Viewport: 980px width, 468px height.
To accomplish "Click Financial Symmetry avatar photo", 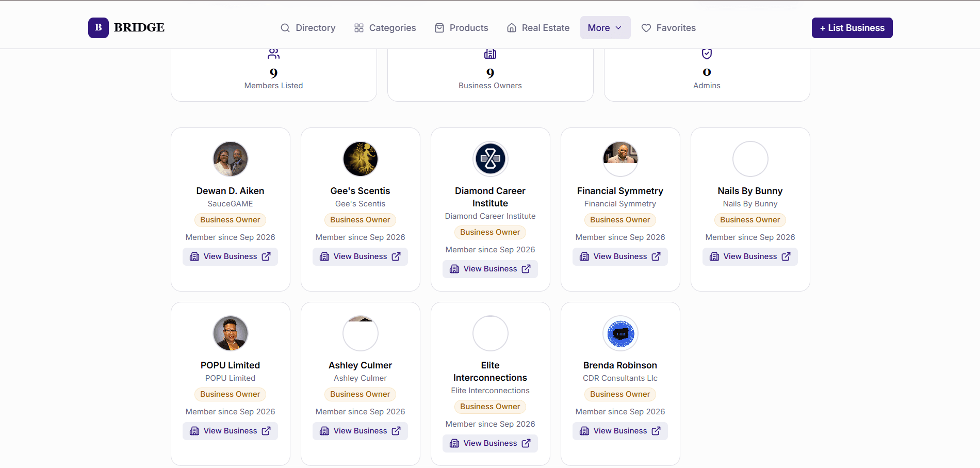I will tap(620, 159).
